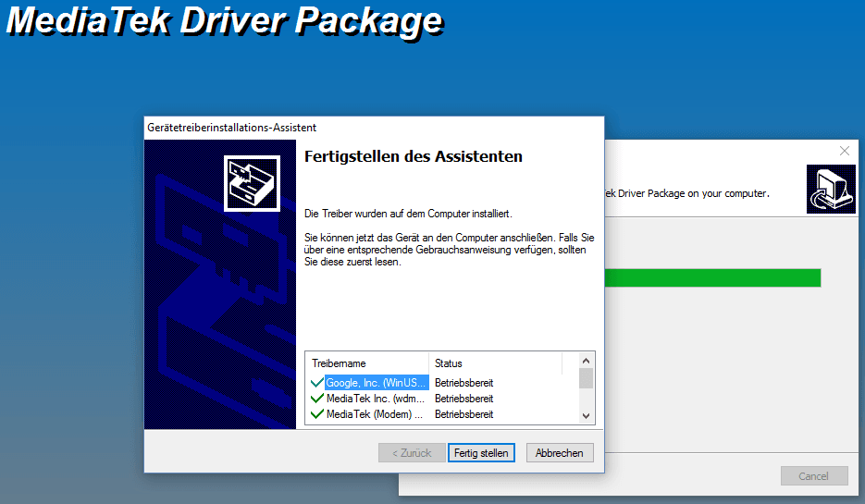
Task: Select the Google, Inc. (WinUS... driver row
Action: click(x=377, y=383)
